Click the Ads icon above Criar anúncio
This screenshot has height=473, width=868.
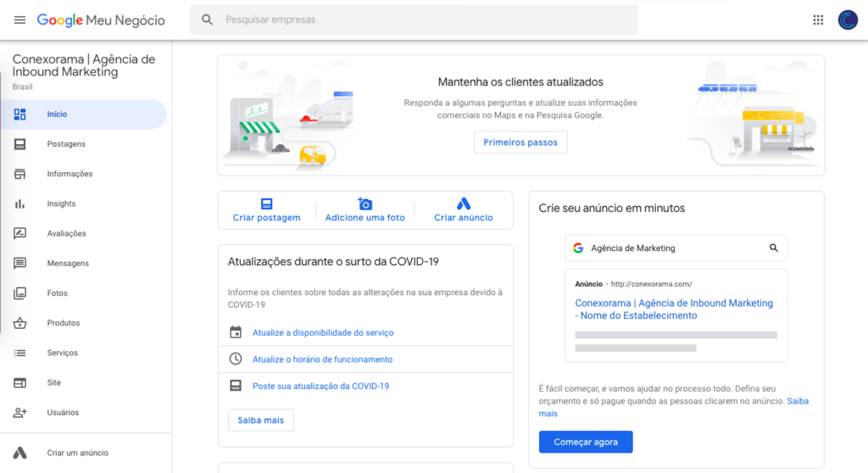(x=464, y=203)
